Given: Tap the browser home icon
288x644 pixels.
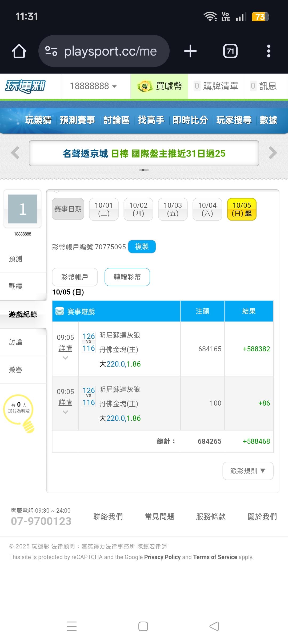Looking at the screenshot, I should coord(19,51).
